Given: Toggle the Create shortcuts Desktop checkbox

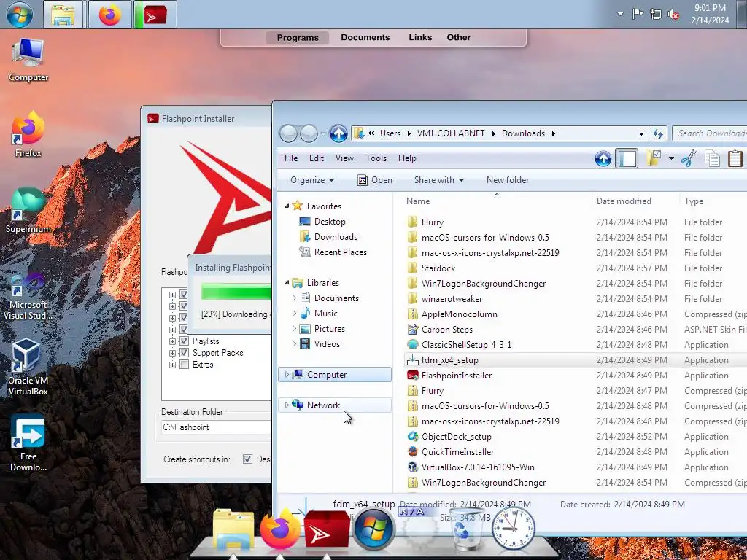Looking at the screenshot, I should [247, 459].
